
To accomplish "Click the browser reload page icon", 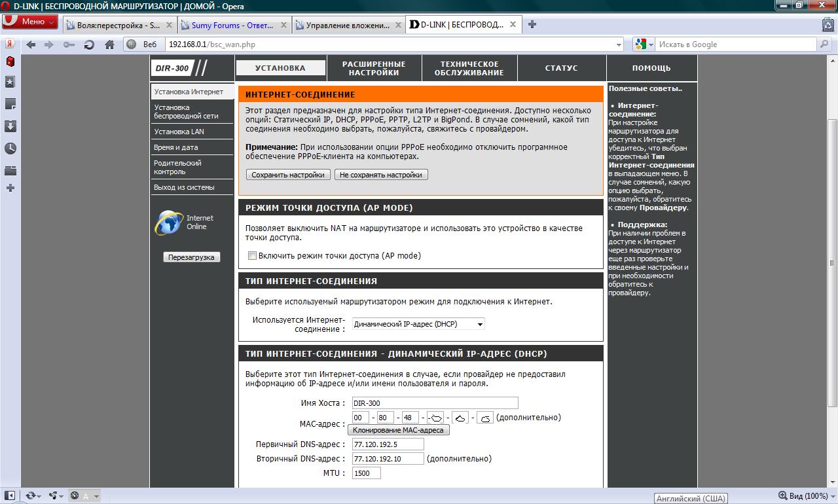I will tap(90, 45).
